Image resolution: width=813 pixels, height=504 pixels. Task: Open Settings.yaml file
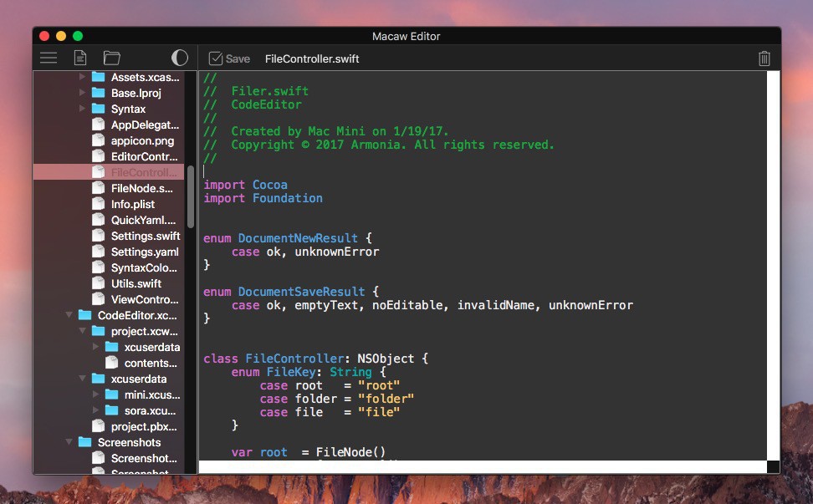pos(145,252)
